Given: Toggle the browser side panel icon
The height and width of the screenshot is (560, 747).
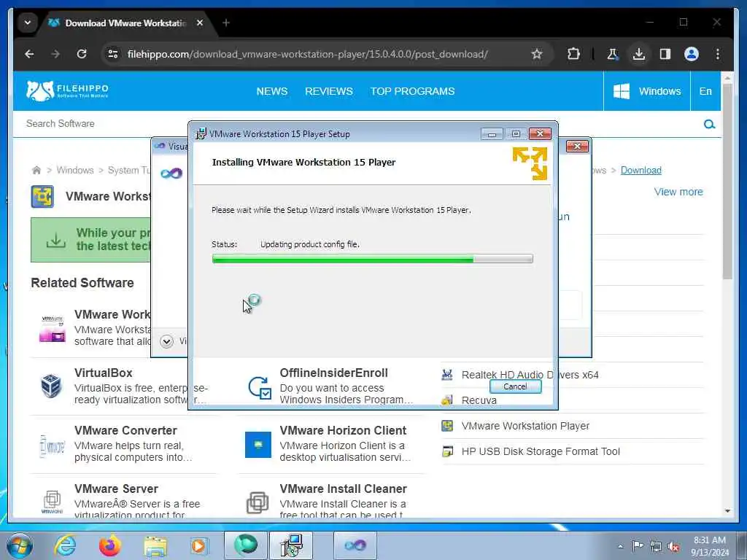Looking at the screenshot, I should (x=665, y=54).
